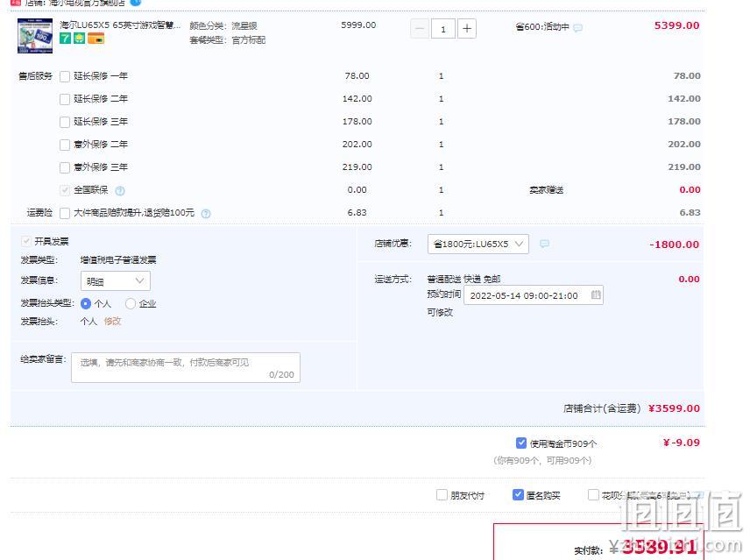Click the 套餐类型: 官方标配 text

227,40
